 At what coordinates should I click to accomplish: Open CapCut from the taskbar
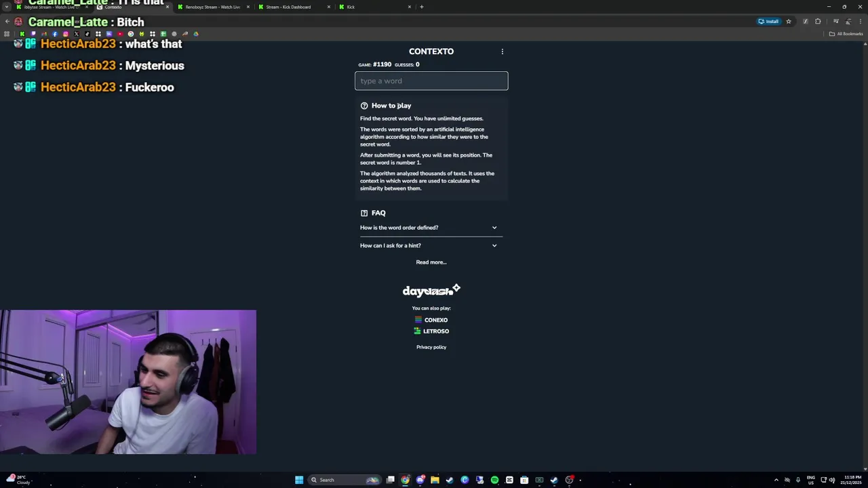tap(509, 480)
